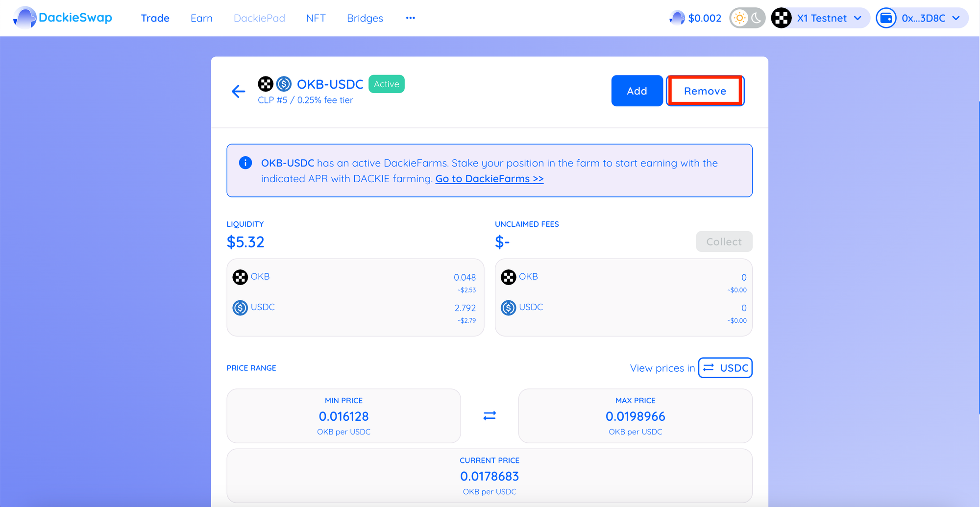Open the DackiePad menu
Image resolution: width=980 pixels, height=507 pixels.
tap(259, 18)
